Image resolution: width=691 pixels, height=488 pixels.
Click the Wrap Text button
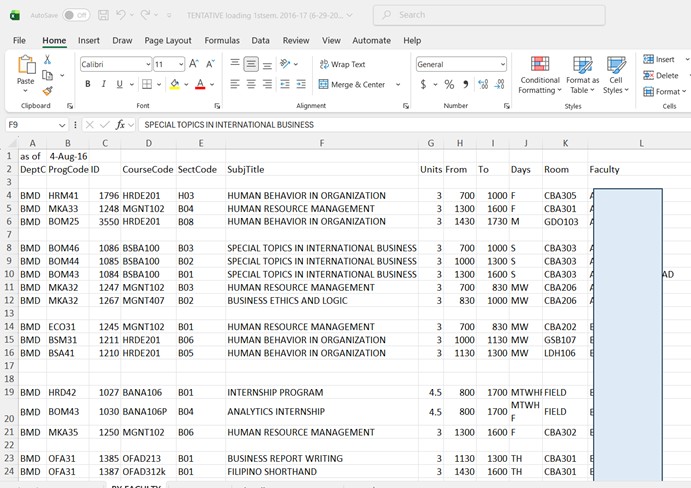[x=342, y=64]
